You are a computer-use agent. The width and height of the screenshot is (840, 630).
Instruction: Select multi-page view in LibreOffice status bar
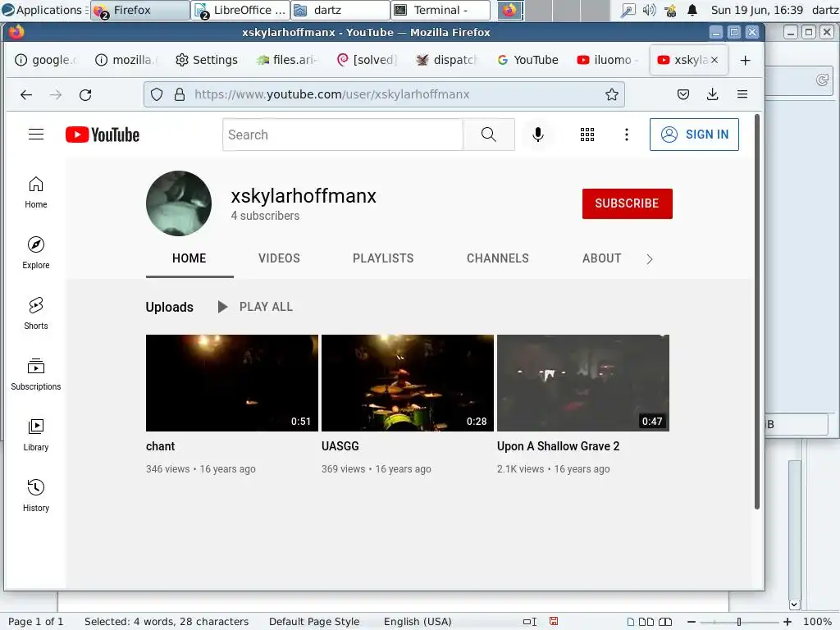click(646, 622)
